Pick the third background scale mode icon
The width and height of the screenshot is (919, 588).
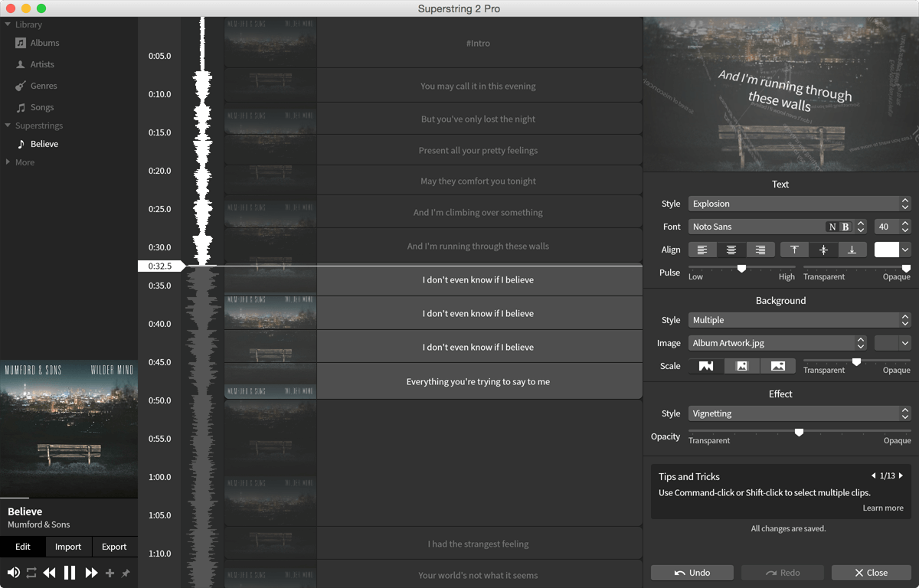777,366
